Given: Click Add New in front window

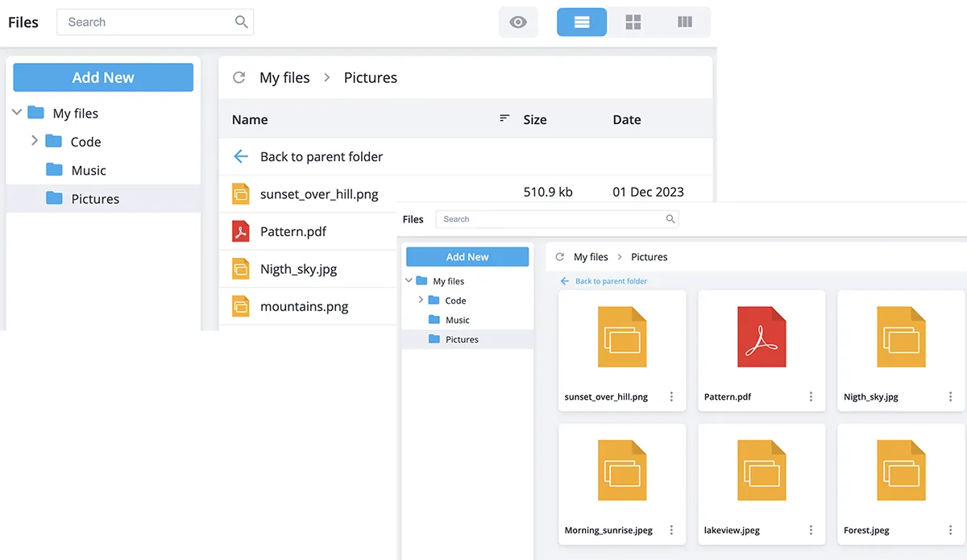Looking at the screenshot, I should click(467, 256).
